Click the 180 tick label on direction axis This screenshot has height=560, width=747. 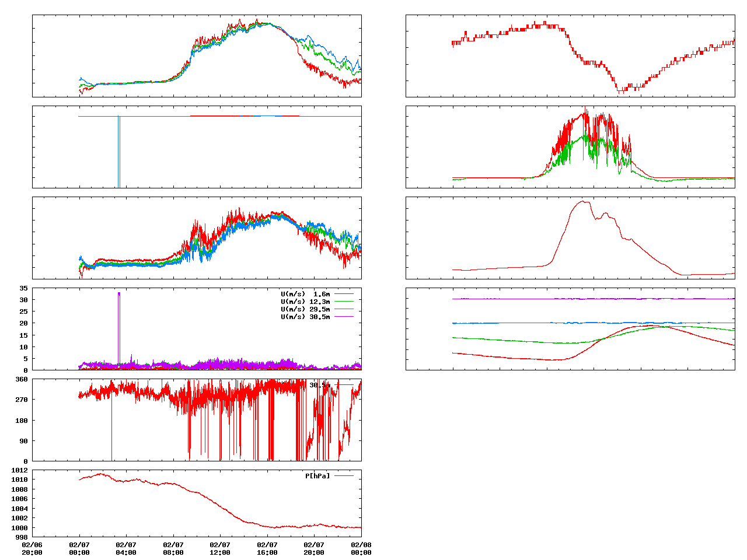(21, 421)
